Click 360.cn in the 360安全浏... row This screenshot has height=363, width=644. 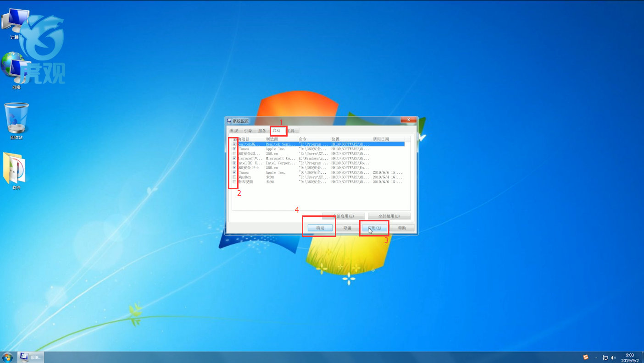272,154
